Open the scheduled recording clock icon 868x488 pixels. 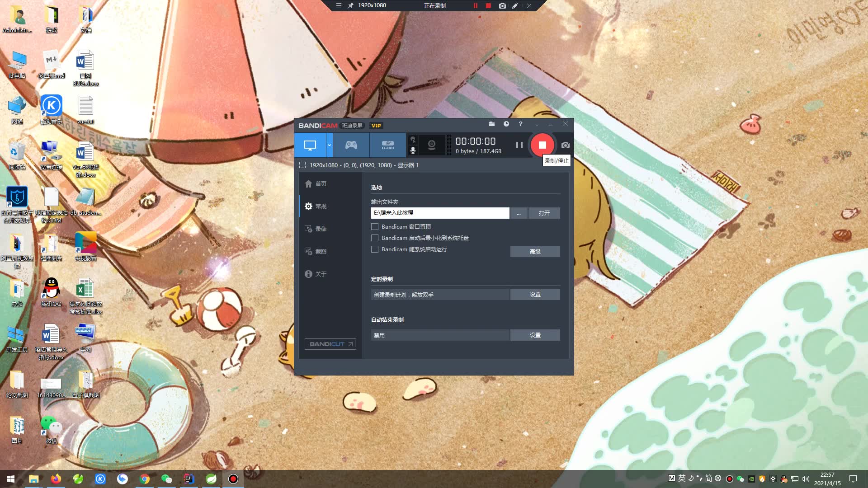pyautogui.click(x=506, y=124)
